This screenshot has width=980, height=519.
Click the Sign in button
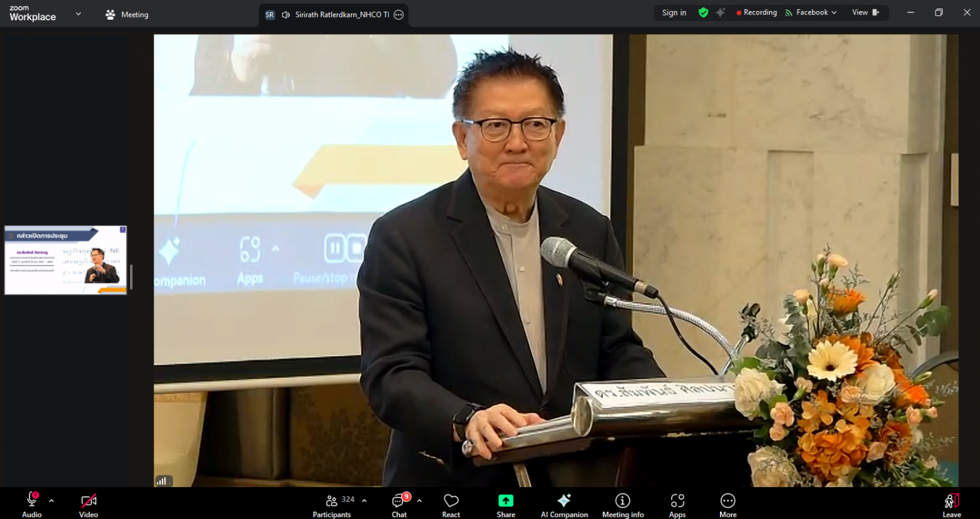pyautogui.click(x=674, y=12)
